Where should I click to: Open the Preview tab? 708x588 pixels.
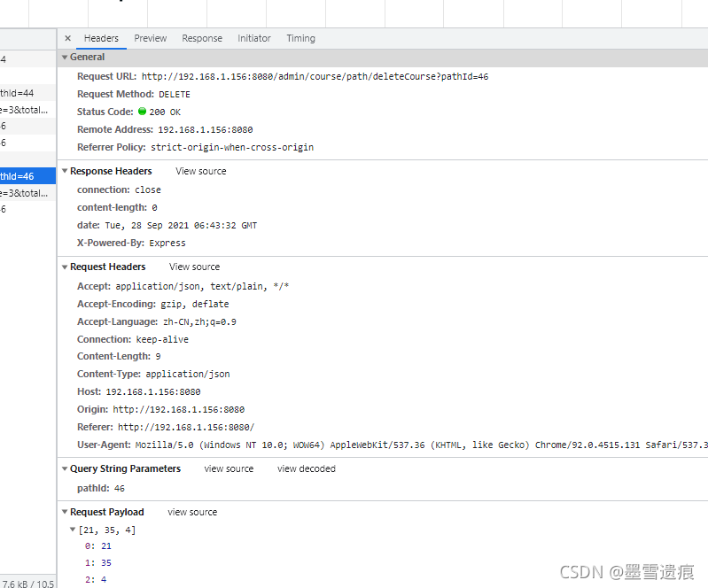(x=151, y=38)
